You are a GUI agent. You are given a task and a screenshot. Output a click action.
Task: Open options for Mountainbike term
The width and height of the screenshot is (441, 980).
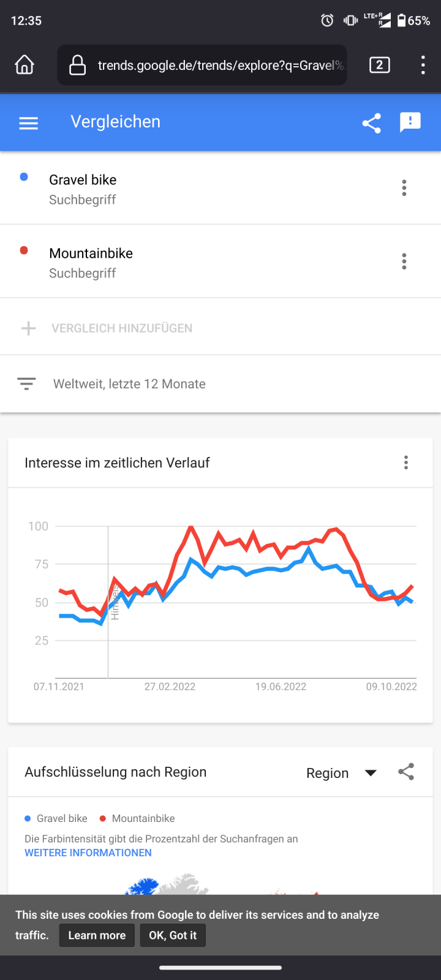(x=404, y=262)
